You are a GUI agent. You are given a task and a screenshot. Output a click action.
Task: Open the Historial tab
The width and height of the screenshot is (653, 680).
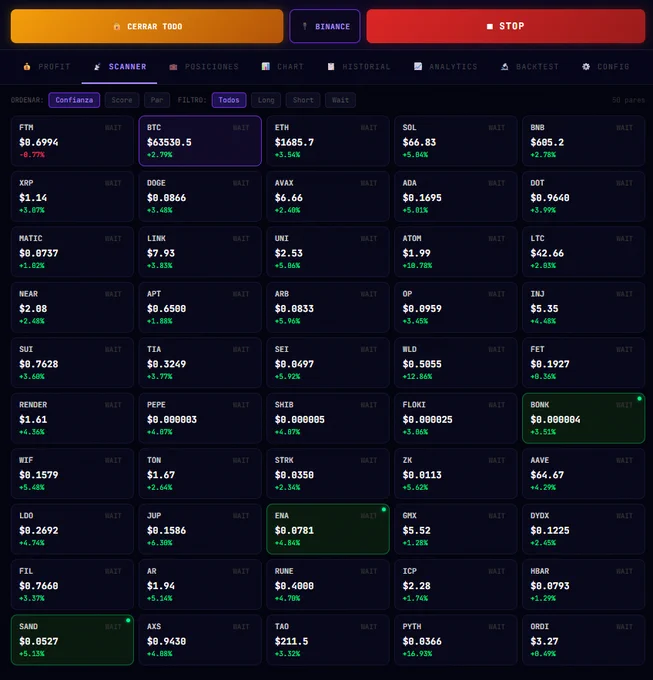tap(359, 67)
